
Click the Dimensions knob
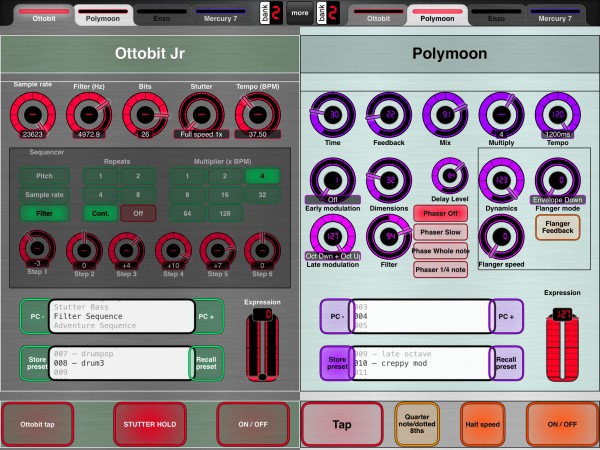389,180
